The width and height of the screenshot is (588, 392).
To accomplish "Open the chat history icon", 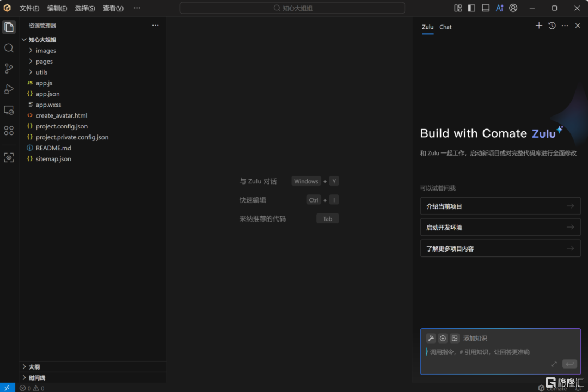I will (x=552, y=26).
